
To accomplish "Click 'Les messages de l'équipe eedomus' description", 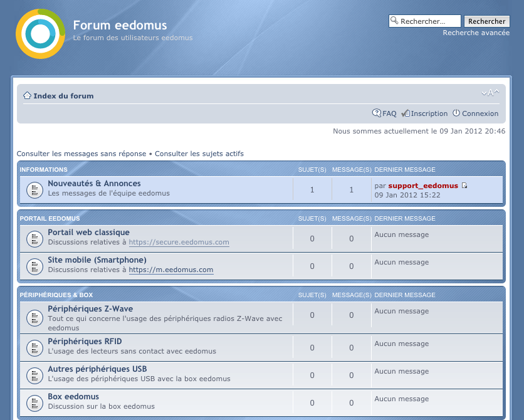I will [x=108, y=193].
